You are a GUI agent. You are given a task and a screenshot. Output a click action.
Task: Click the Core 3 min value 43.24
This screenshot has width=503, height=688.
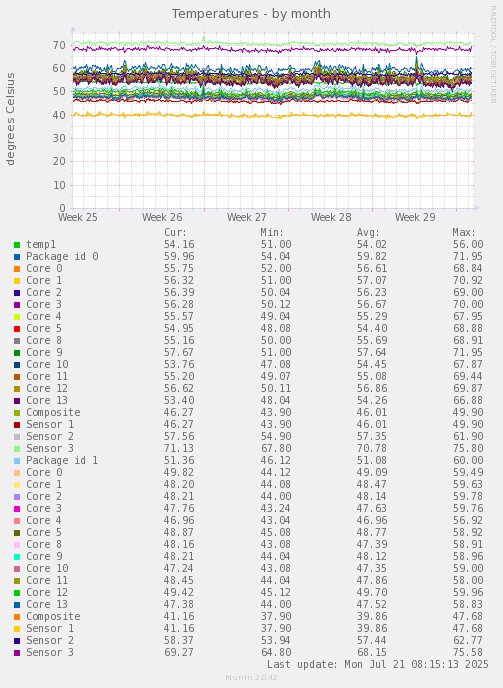point(276,509)
